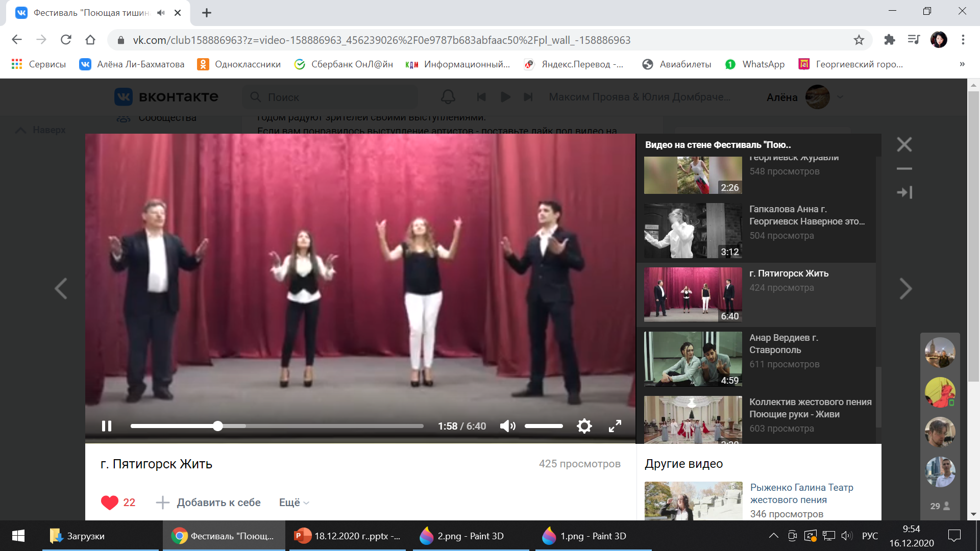
Task: Click Добавить к себе button
Action: (x=208, y=503)
